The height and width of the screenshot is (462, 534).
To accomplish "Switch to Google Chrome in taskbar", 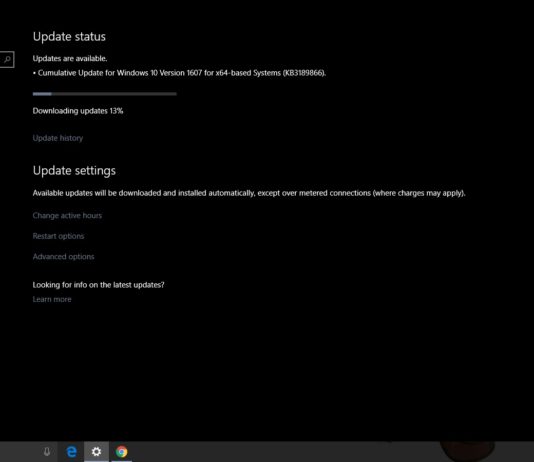I will tap(122, 452).
